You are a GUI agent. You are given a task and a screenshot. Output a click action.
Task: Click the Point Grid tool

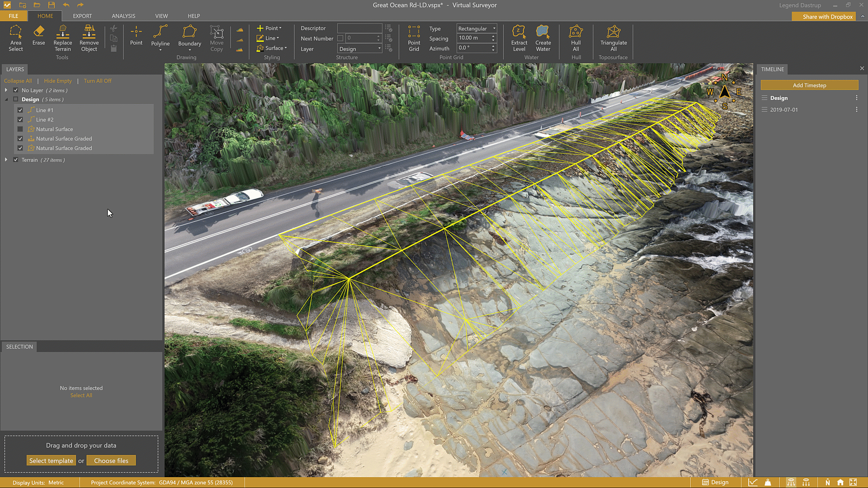pyautogui.click(x=414, y=38)
